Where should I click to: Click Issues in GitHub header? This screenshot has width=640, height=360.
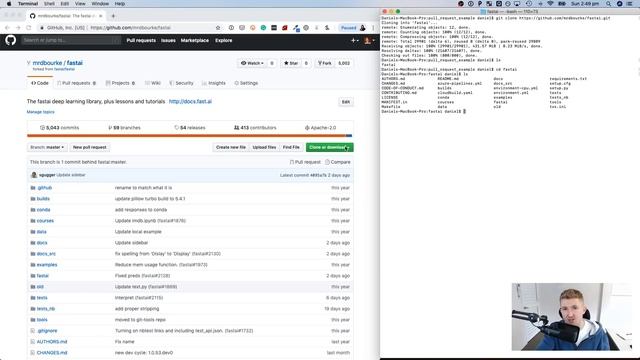tap(168, 40)
